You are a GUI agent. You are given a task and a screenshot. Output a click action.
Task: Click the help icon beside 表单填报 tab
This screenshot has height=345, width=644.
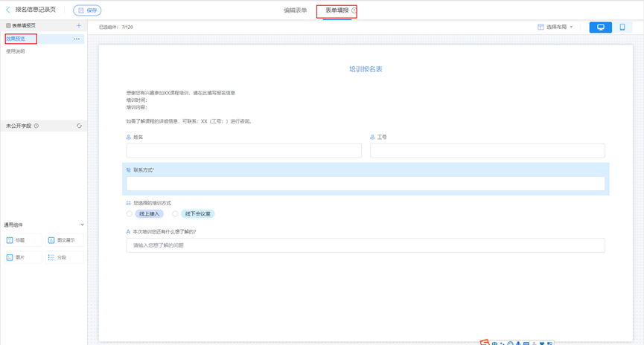pos(354,10)
